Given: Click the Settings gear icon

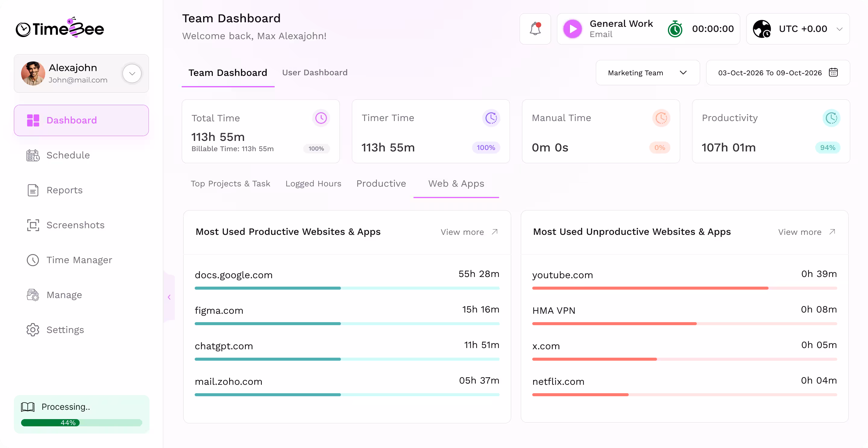Looking at the screenshot, I should point(33,330).
